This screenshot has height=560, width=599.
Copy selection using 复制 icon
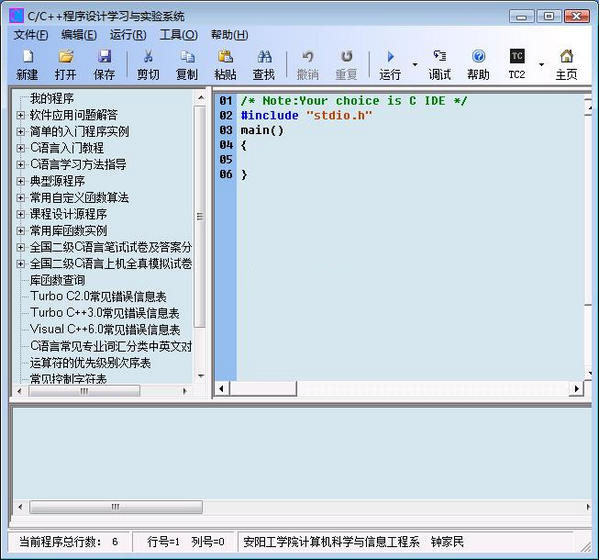pos(187,57)
